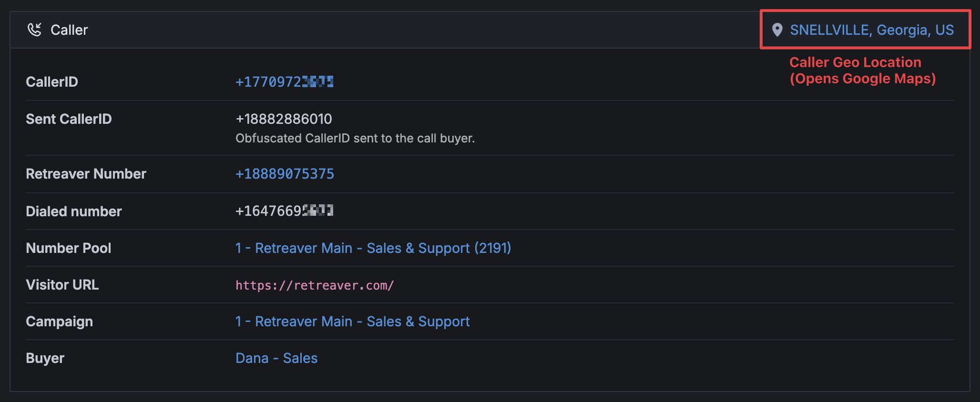The image size is (980, 402).
Task: Click the CallerID phone number link
Action: pos(285,82)
